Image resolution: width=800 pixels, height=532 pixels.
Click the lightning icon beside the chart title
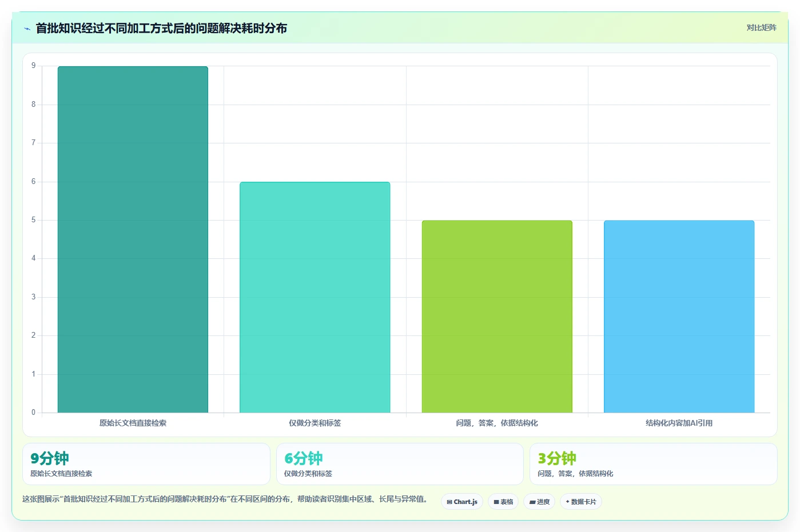click(27, 29)
